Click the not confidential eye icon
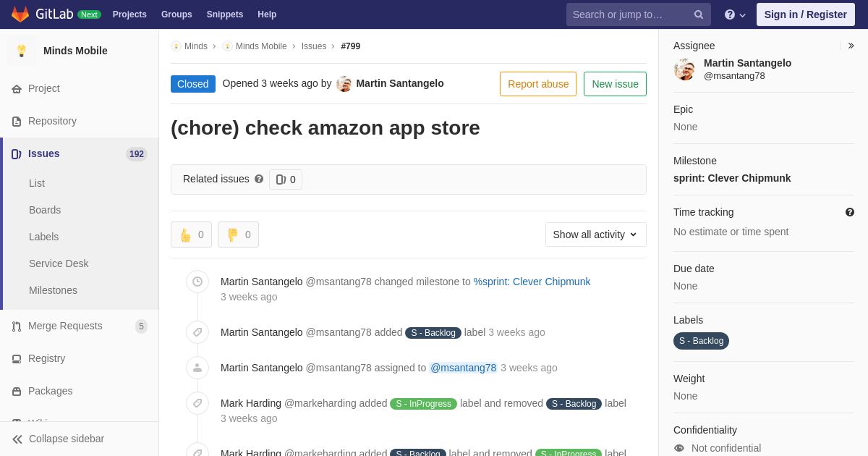 [x=679, y=448]
